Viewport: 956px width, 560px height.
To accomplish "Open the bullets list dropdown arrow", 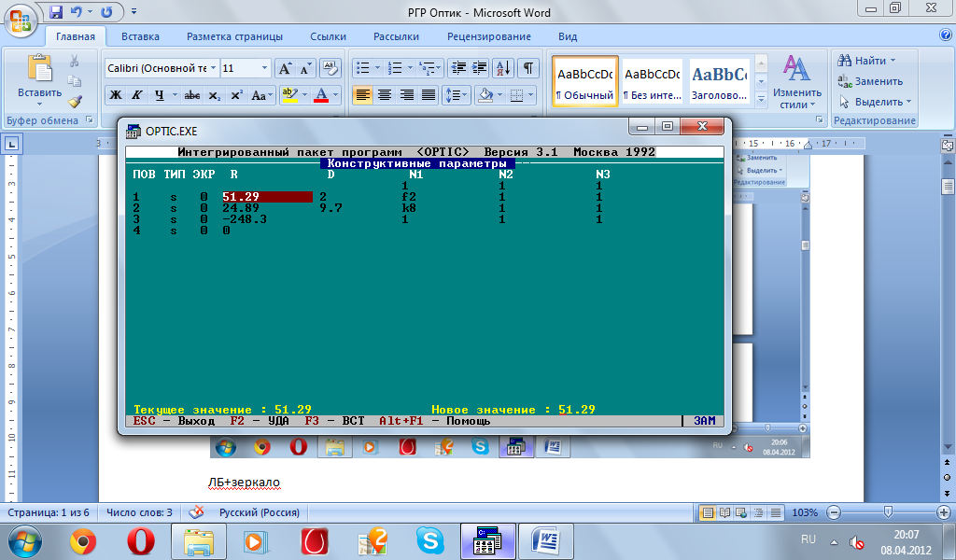I will (x=377, y=68).
